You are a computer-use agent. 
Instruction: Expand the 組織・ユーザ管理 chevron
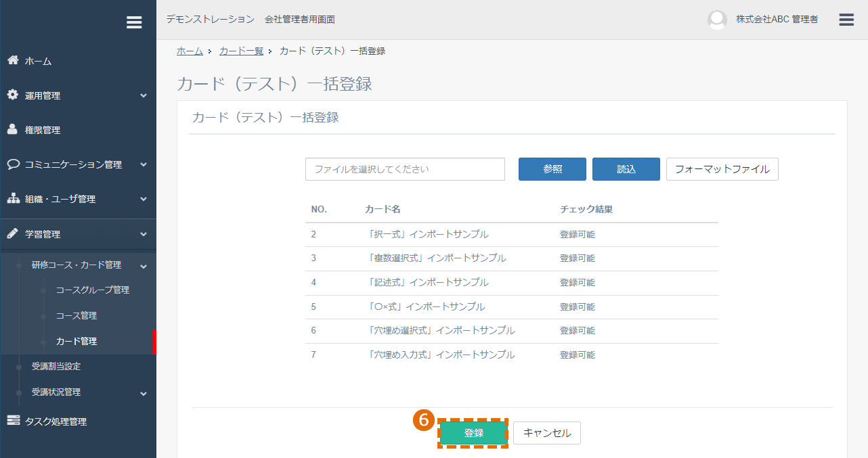[x=144, y=200]
